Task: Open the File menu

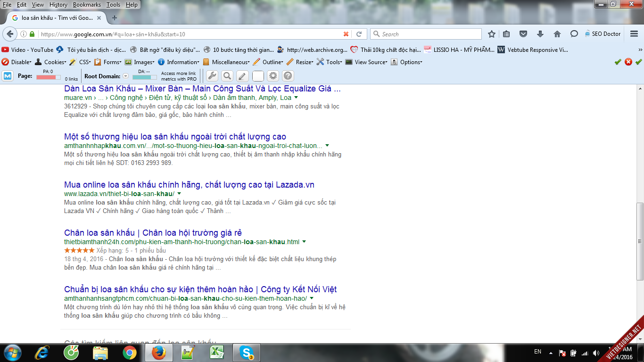Action: pos(7,4)
